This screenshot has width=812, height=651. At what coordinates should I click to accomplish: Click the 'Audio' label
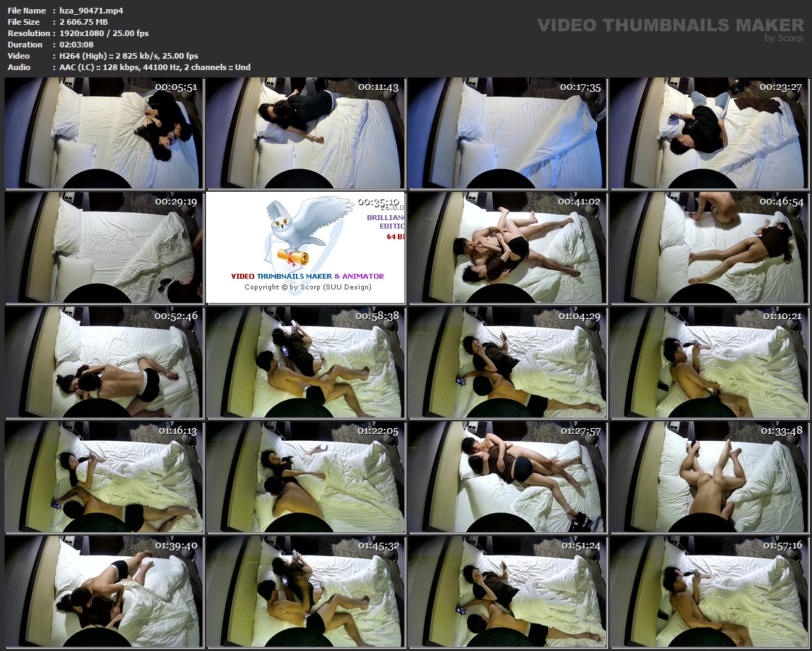tap(18, 67)
